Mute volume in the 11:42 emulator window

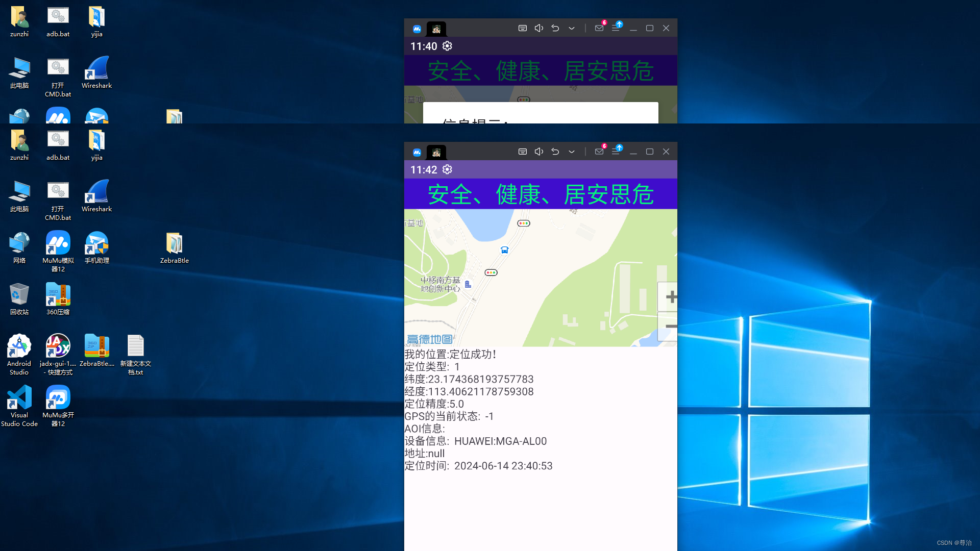coord(538,152)
